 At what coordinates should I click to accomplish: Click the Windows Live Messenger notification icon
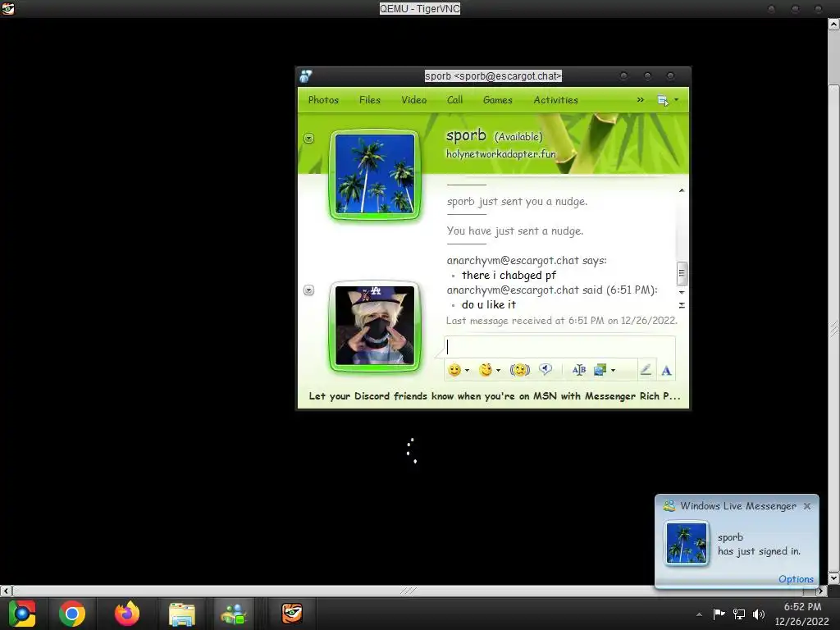669,505
